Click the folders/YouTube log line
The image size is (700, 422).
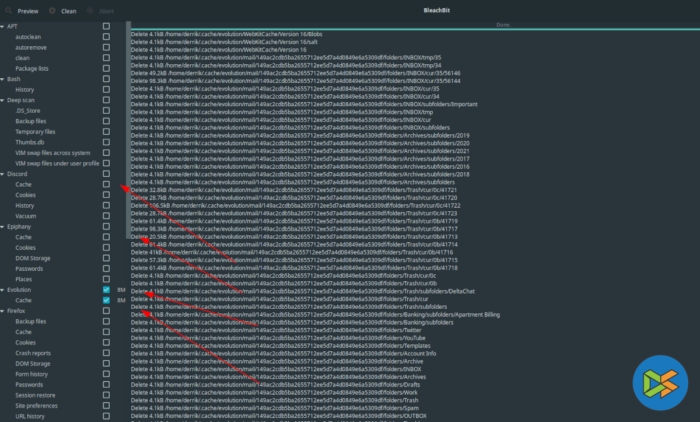pyautogui.click(x=278, y=338)
